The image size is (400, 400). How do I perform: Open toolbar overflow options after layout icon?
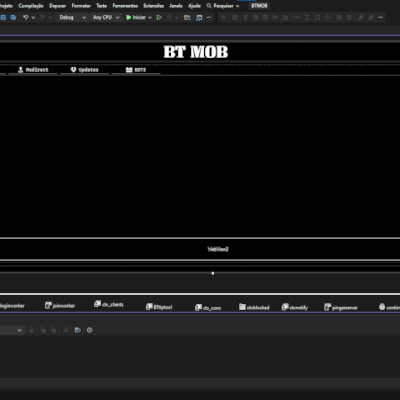click(x=209, y=17)
